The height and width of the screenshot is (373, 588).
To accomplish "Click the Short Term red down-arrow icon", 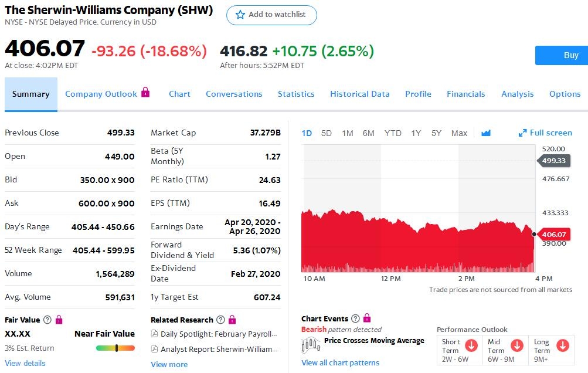I will pyautogui.click(x=471, y=345).
